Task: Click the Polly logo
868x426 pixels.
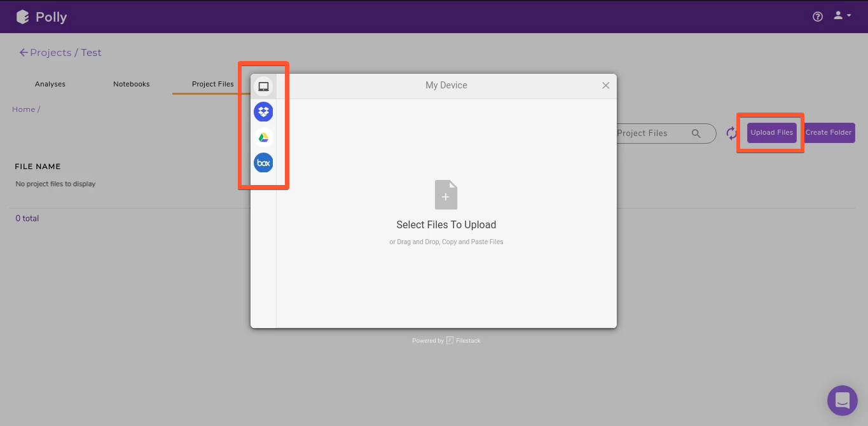Action: tap(41, 17)
